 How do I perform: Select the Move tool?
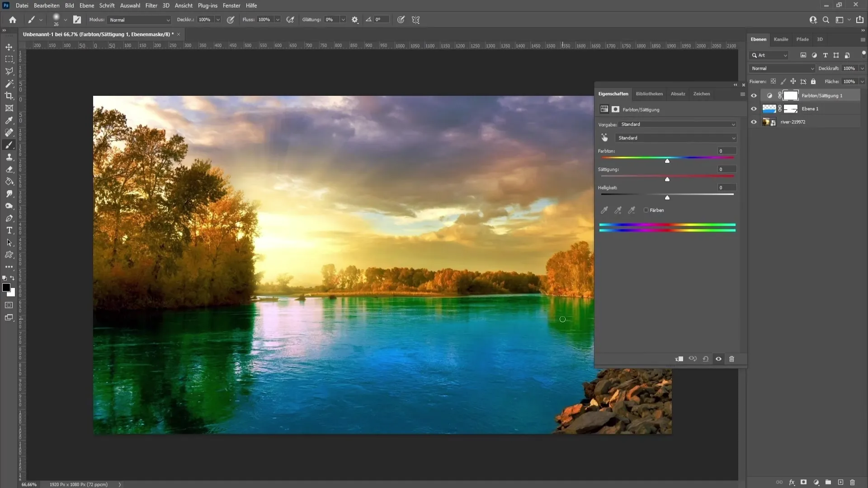tap(9, 46)
